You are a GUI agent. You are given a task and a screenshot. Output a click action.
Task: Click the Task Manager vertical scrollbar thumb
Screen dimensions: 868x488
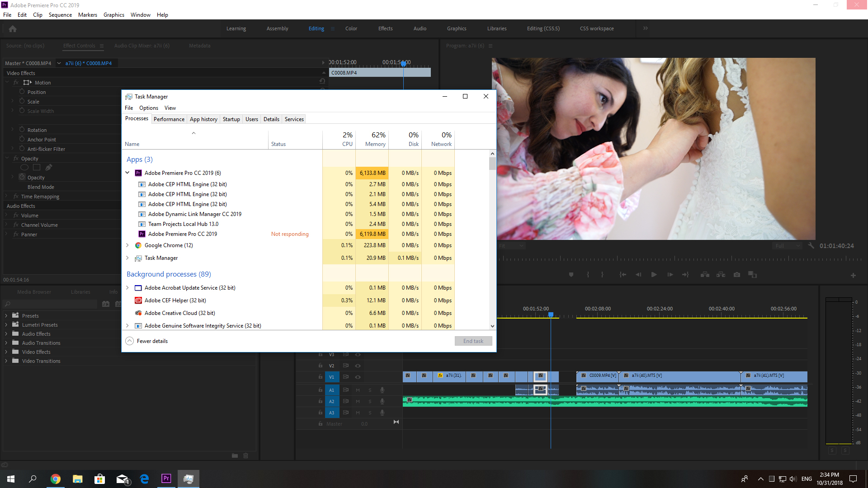492,164
